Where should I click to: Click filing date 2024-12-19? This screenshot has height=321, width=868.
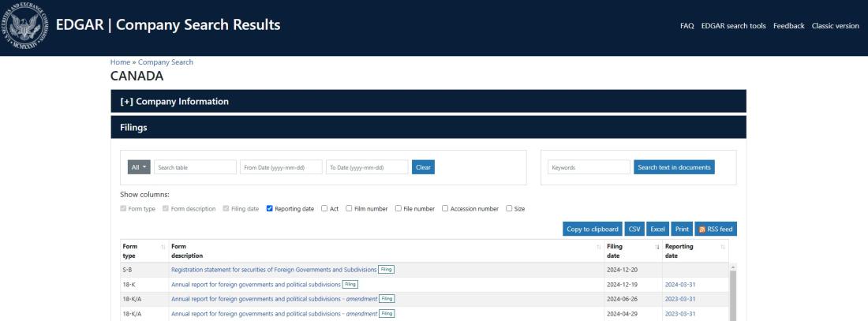point(623,285)
